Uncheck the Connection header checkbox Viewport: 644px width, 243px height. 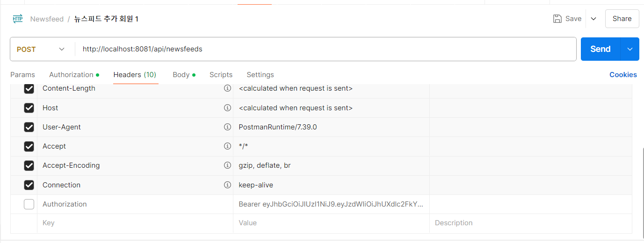click(x=29, y=185)
